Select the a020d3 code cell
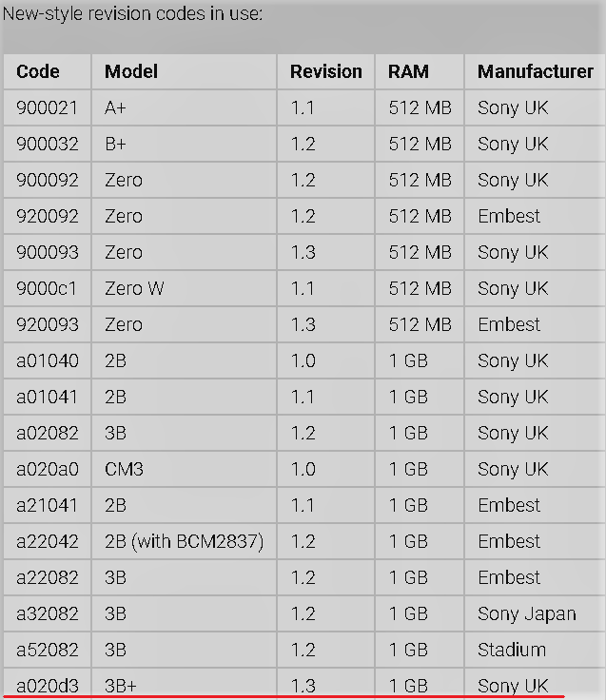 click(48, 685)
